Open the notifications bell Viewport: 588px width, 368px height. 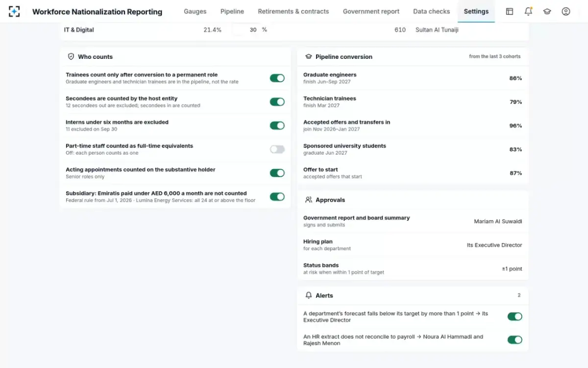point(528,11)
